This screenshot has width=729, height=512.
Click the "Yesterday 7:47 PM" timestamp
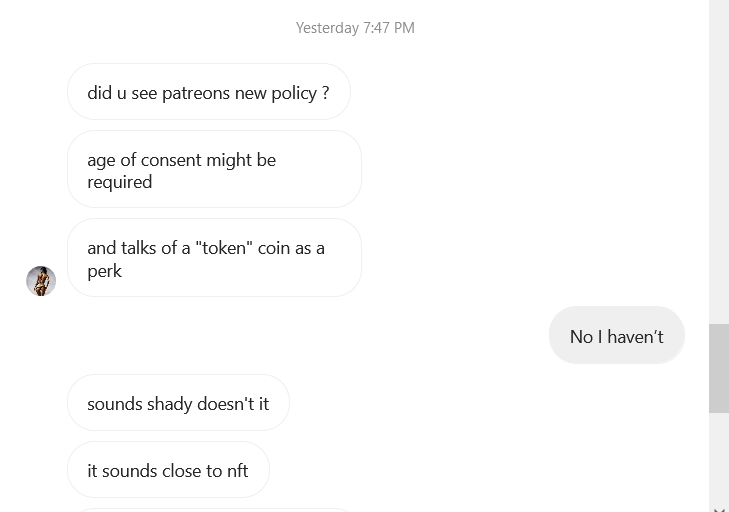pos(355,28)
